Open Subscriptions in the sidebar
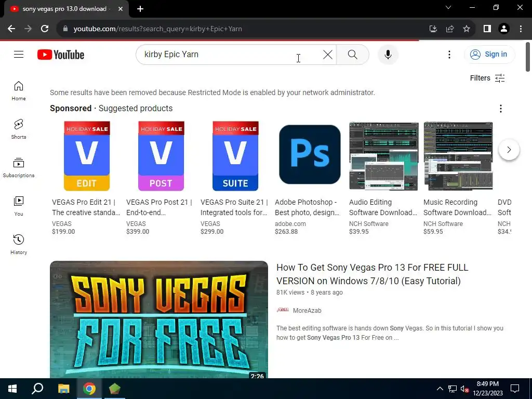 pos(19,168)
